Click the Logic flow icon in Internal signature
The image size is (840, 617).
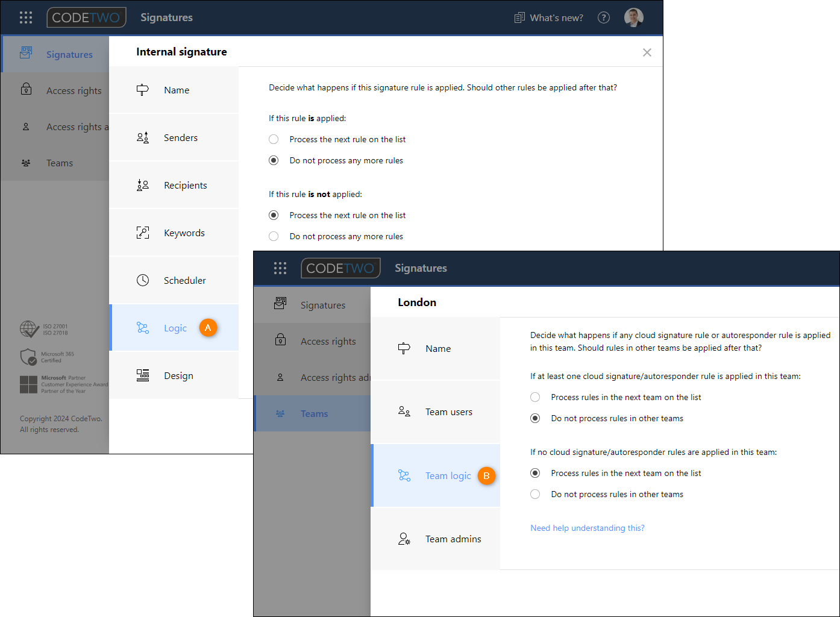click(x=143, y=328)
